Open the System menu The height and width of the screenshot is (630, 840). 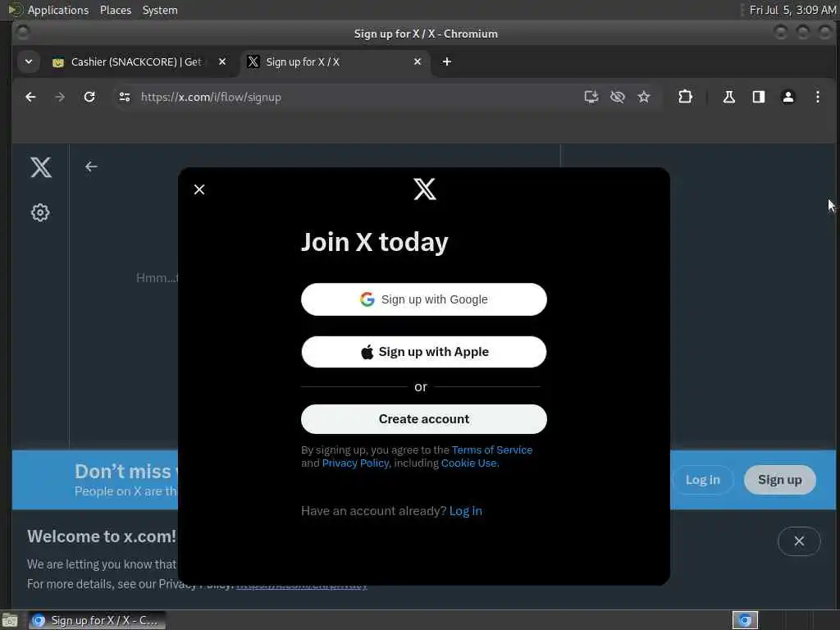(x=160, y=10)
